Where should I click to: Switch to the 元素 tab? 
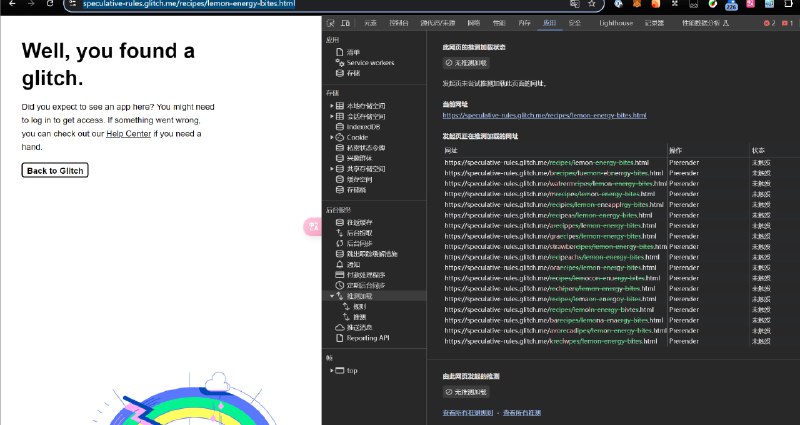(370, 23)
